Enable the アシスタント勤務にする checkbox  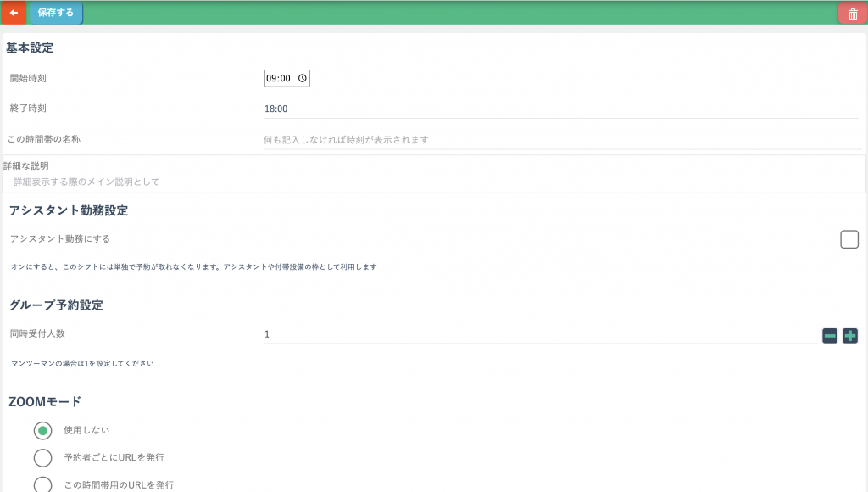click(x=849, y=239)
